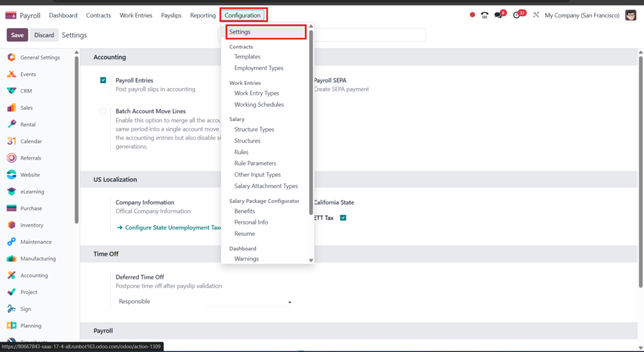This screenshot has width=644, height=352.
Task: Select Purchase sidebar icon
Action: click(x=11, y=209)
